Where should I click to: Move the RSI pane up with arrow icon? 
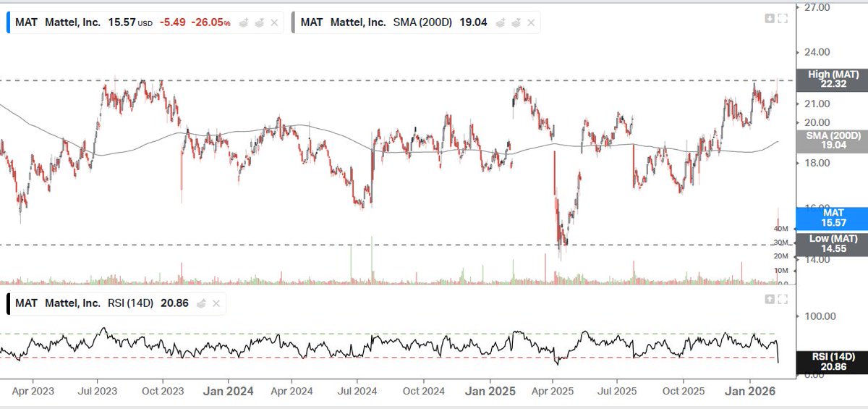770,299
